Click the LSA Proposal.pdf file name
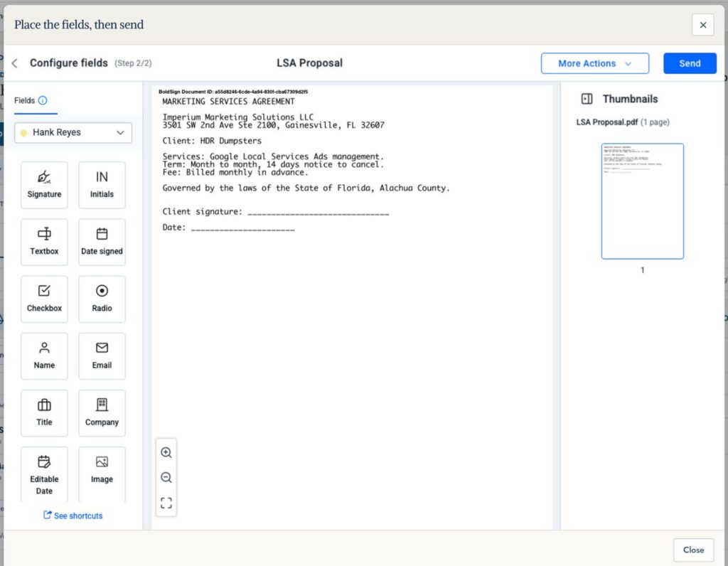 607,122
